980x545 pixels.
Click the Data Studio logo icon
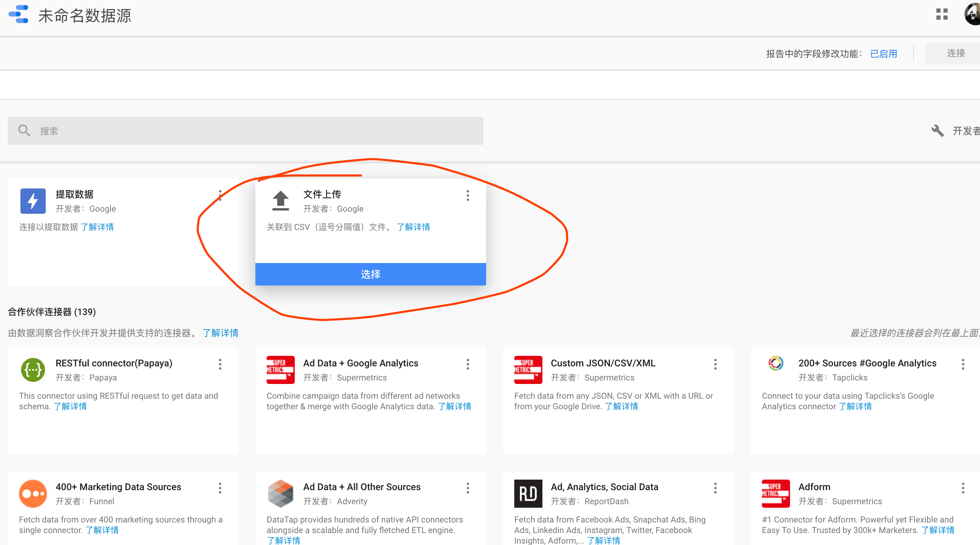pos(18,15)
